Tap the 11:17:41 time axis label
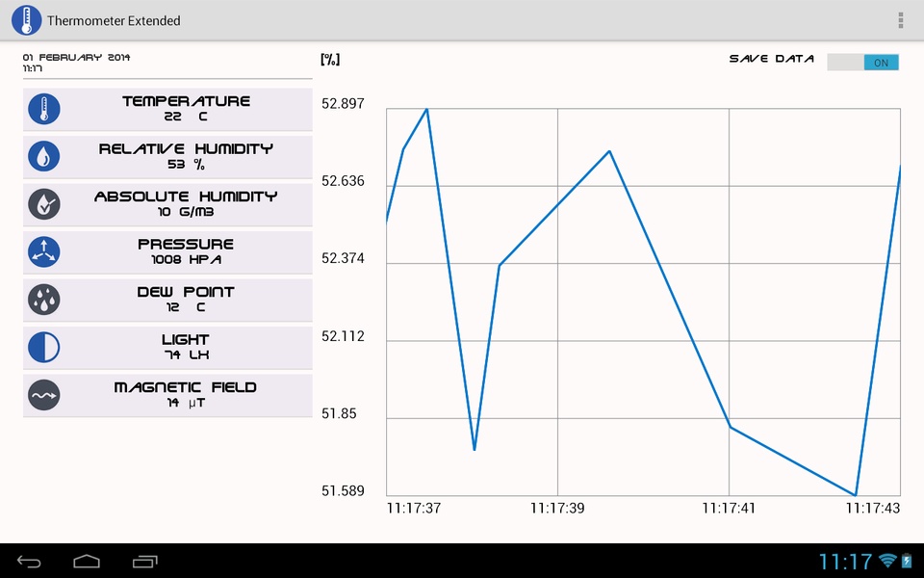Image resolution: width=924 pixels, height=578 pixels. (x=729, y=509)
